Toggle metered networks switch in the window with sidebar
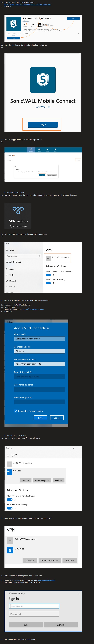Screen dimensions: 94x644 click(48, 275)
